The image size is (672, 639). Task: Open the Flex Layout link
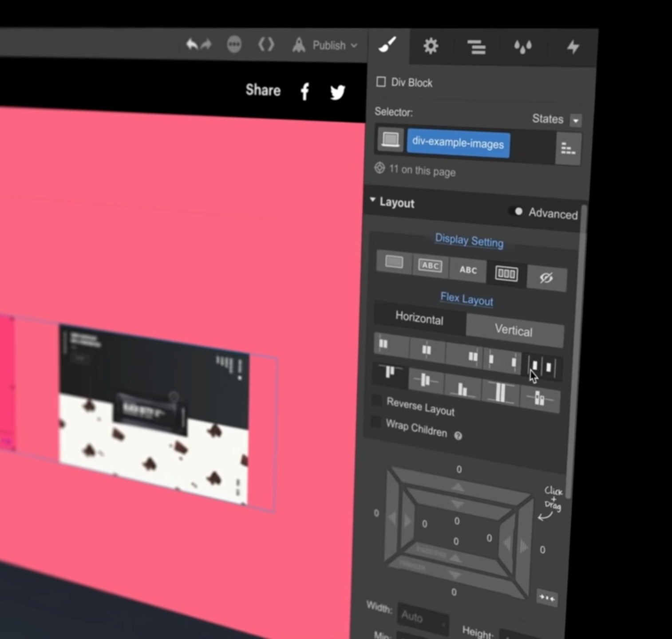[466, 299]
